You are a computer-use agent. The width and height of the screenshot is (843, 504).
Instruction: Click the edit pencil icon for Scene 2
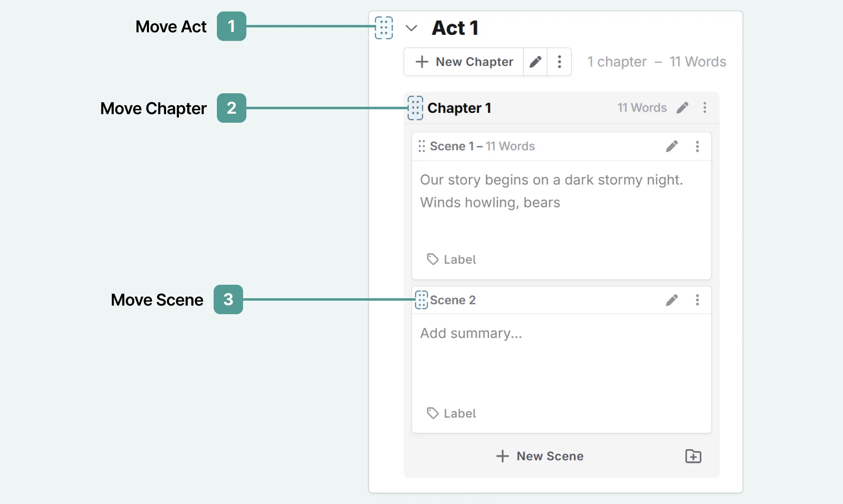pos(672,299)
